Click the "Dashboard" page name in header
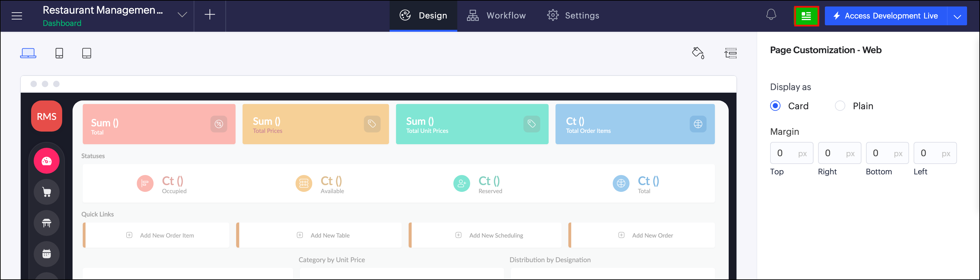Screen dimensions: 980x280 point(62,23)
